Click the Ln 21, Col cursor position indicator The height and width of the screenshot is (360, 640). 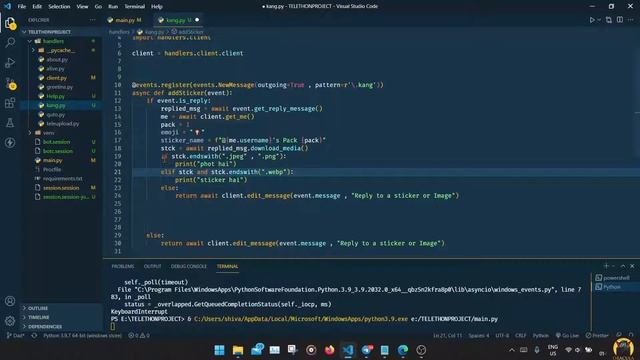coord(447,336)
